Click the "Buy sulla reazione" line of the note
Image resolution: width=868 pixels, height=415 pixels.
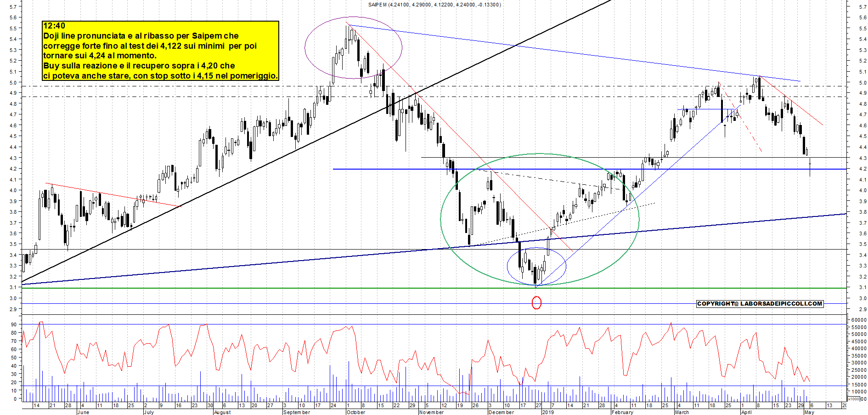139,66
